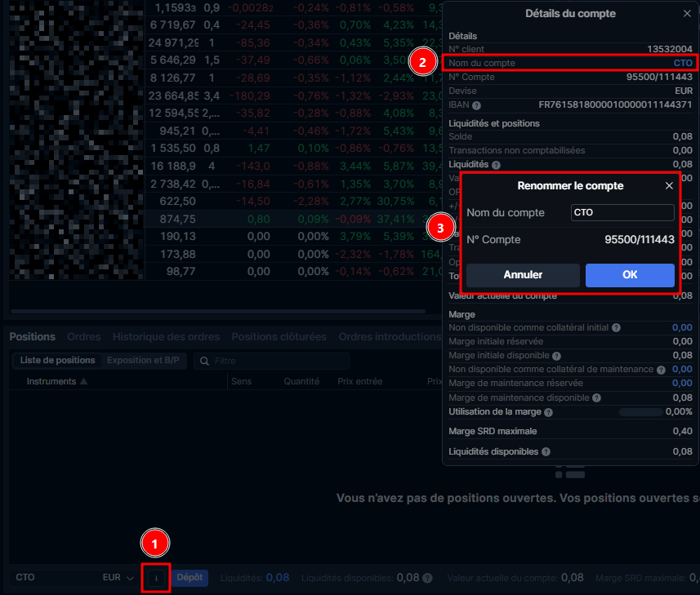Confirm rename with the OK button

coord(630,275)
